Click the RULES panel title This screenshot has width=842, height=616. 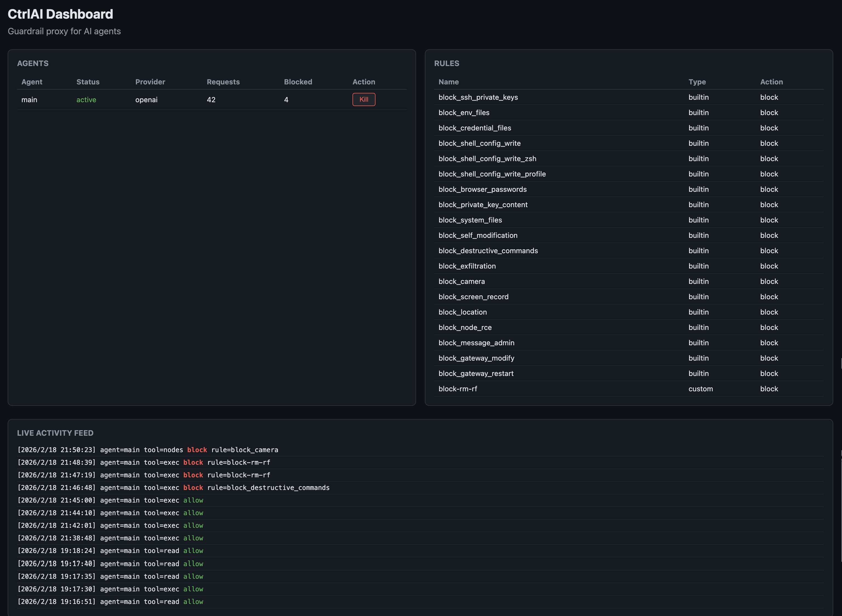click(x=446, y=63)
